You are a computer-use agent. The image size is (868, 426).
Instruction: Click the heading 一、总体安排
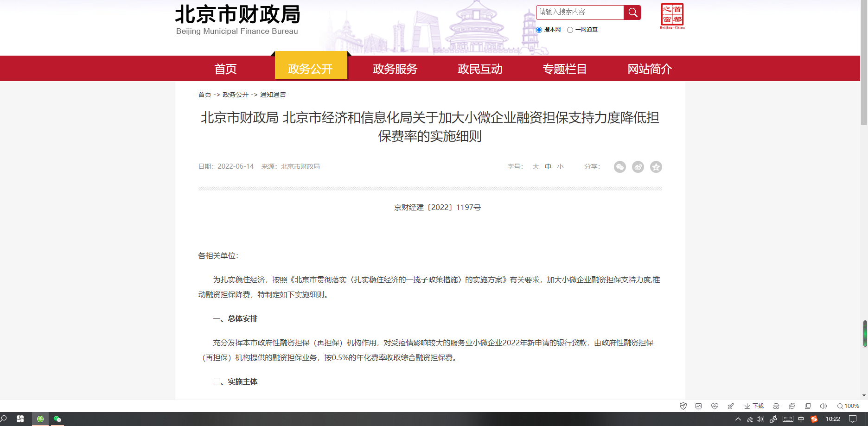tap(235, 318)
